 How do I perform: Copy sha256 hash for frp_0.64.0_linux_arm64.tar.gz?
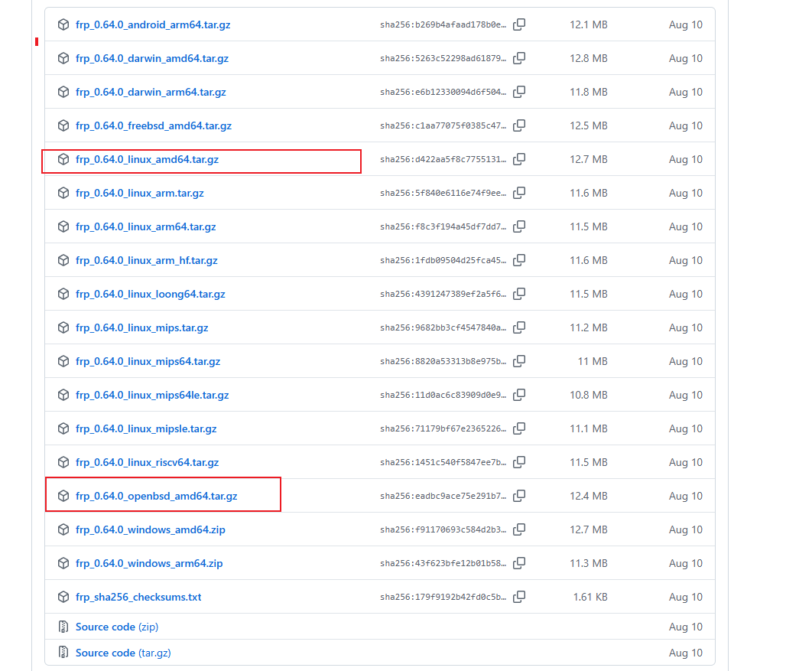519,226
